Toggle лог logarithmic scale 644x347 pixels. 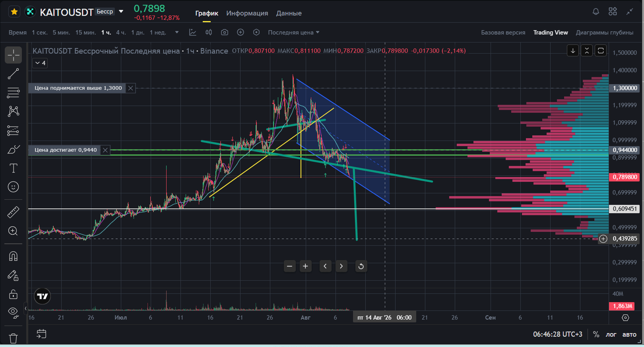coord(611,334)
